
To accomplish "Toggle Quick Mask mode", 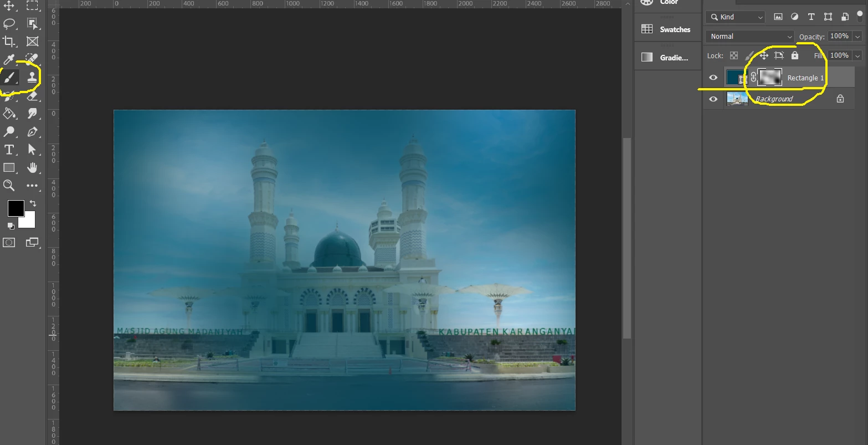I will point(9,242).
